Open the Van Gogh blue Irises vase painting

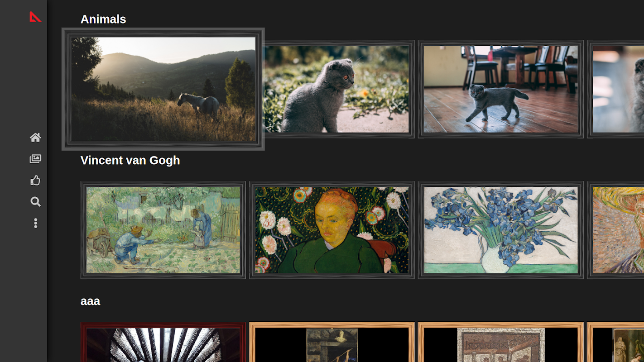(500, 230)
